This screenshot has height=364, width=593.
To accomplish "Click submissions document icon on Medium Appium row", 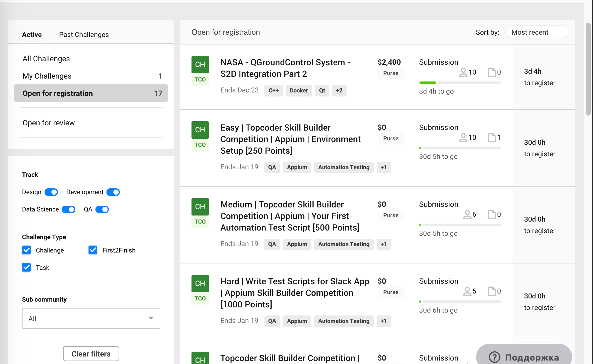I will tap(491, 214).
